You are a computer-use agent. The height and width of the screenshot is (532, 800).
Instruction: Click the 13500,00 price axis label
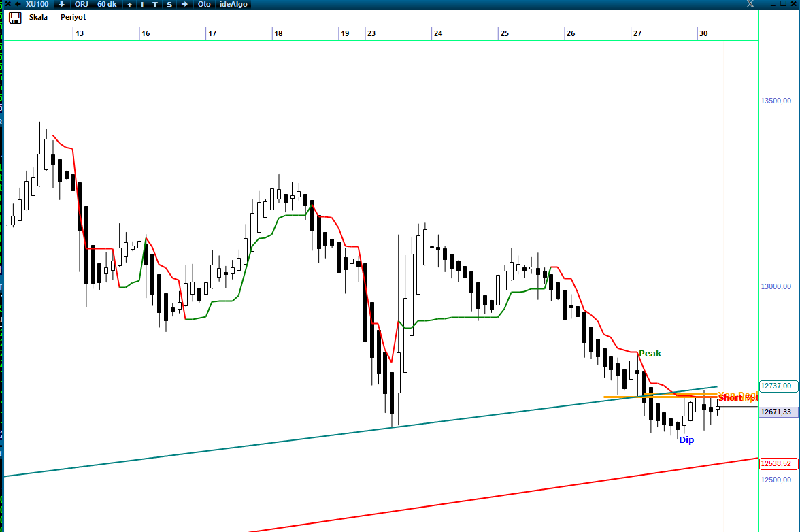click(776, 101)
